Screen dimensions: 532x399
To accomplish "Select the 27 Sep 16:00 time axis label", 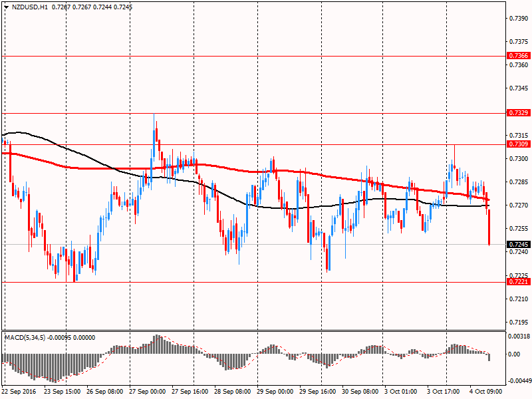I will (190, 392).
